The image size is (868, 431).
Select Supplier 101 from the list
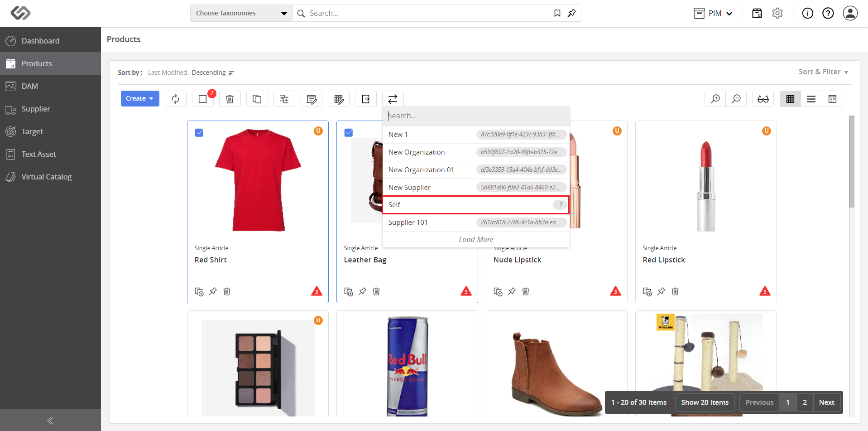(476, 223)
